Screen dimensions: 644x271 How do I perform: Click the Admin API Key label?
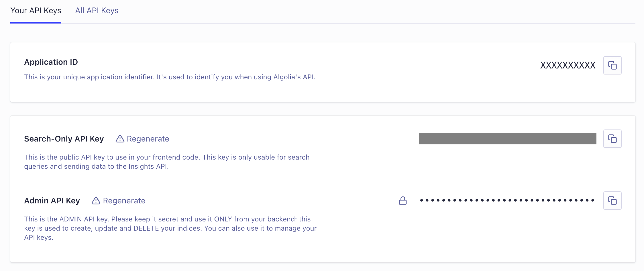pyautogui.click(x=52, y=201)
